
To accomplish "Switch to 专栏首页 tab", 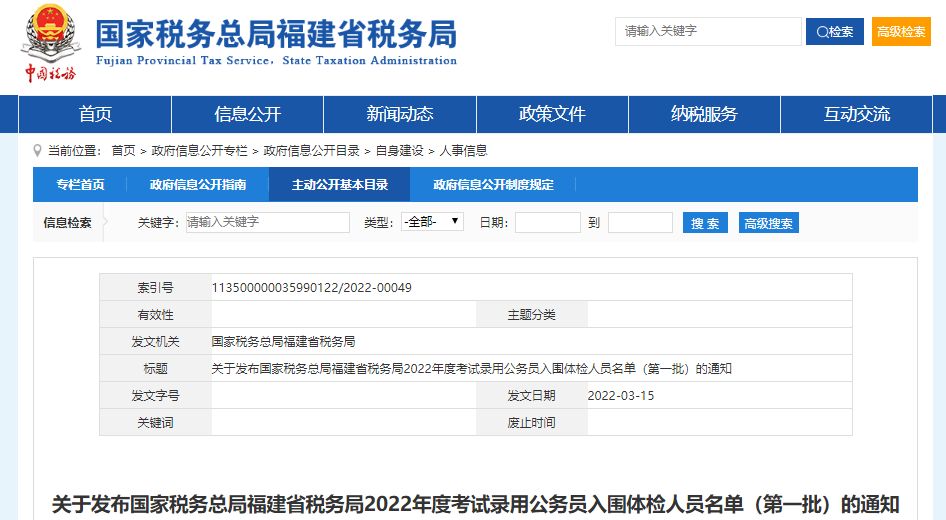I will (80, 185).
